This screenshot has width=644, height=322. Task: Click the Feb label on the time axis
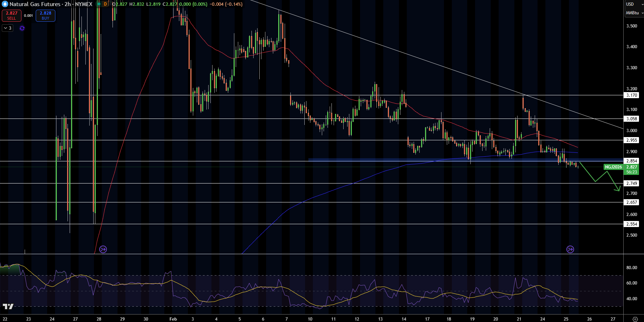pyautogui.click(x=173, y=319)
